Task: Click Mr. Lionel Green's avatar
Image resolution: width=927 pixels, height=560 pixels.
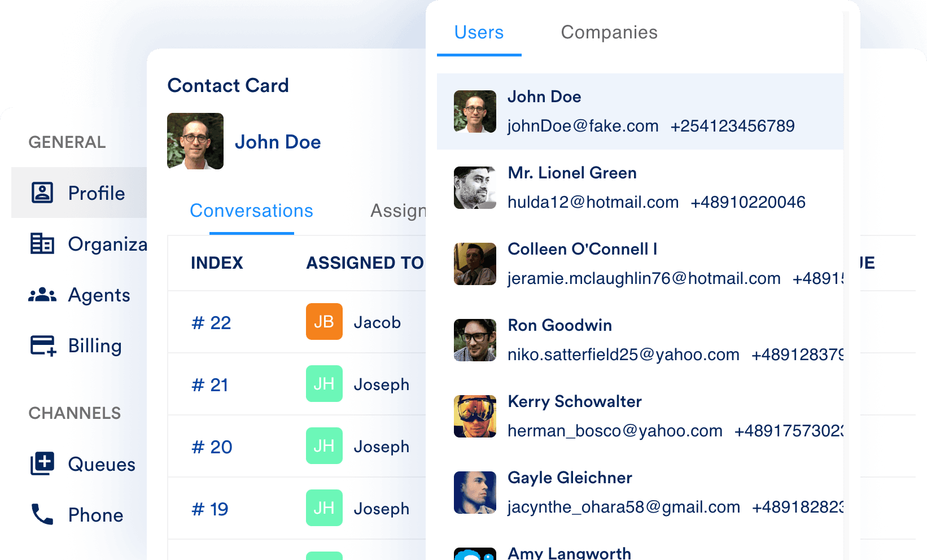Action: tap(475, 187)
